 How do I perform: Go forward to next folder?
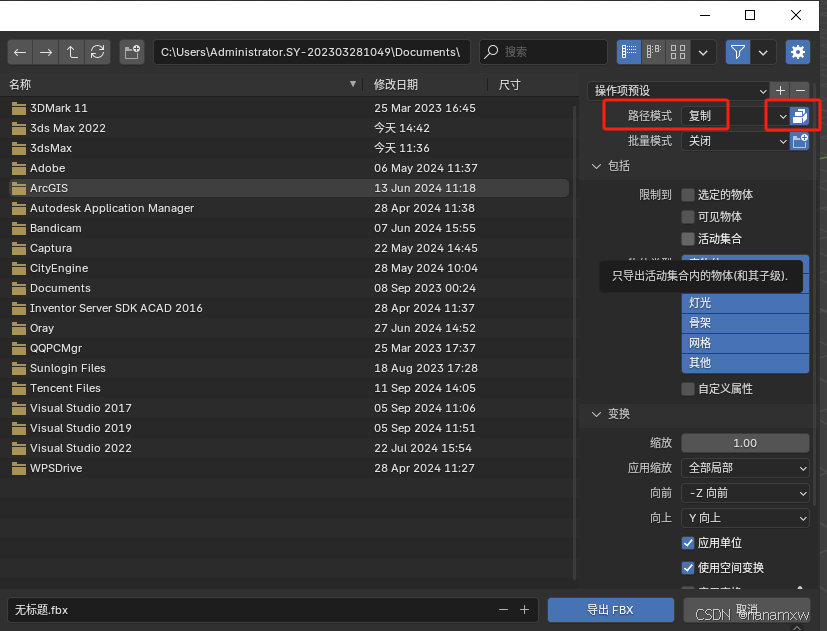click(x=46, y=52)
